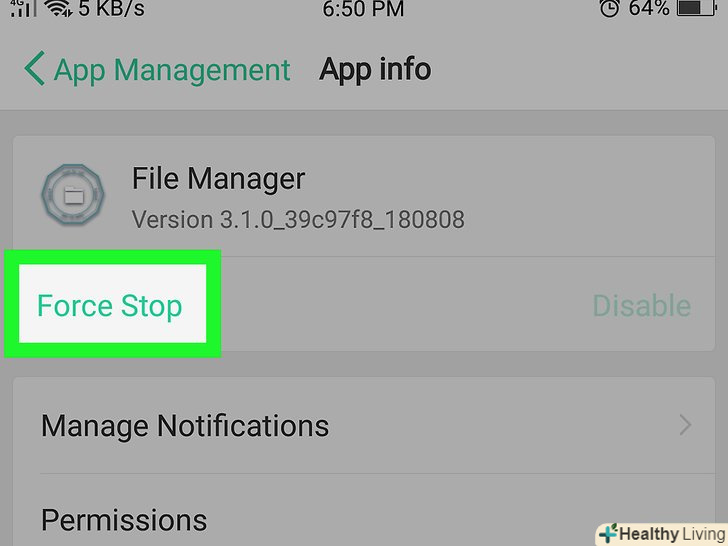
Task: Tap the 6:50 PM clock display
Action: [x=363, y=9]
